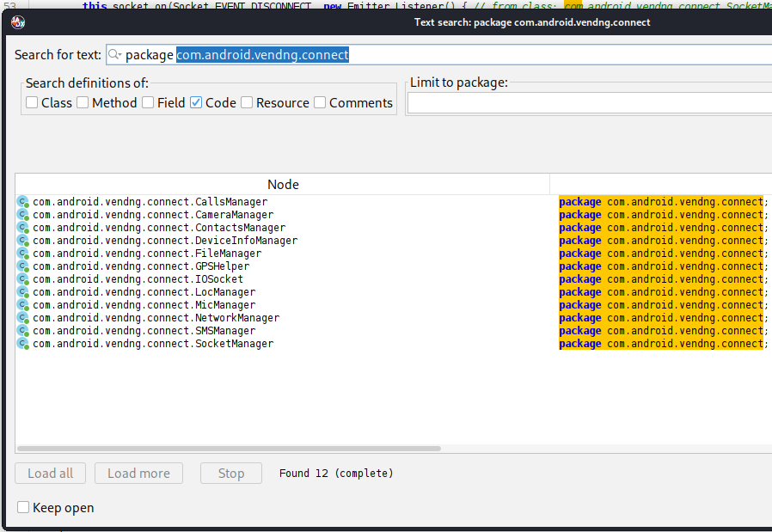Screen dimensions: 772x532
Task: Click class icon of ContactsManager row
Action: pos(22,228)
